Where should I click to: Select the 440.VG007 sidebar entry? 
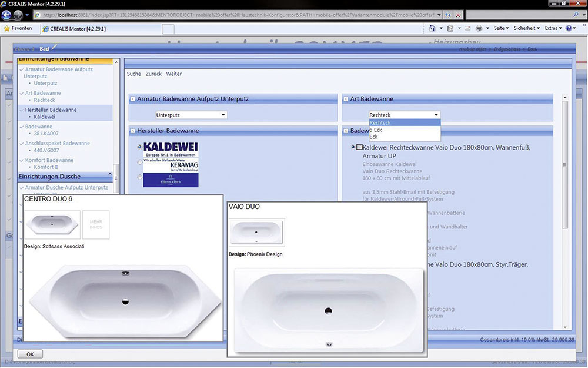(46, 150)
